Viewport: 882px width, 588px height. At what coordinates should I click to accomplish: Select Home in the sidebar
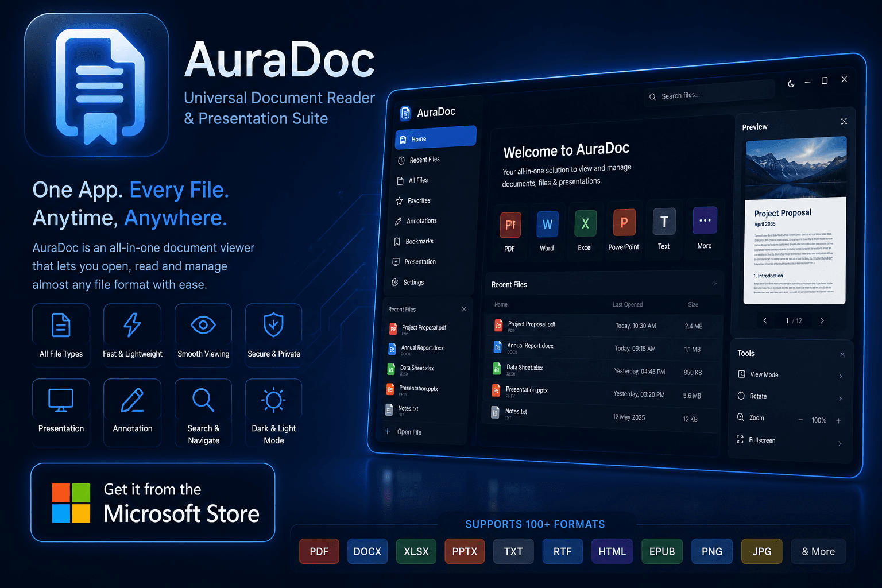[x=436, y=138]
